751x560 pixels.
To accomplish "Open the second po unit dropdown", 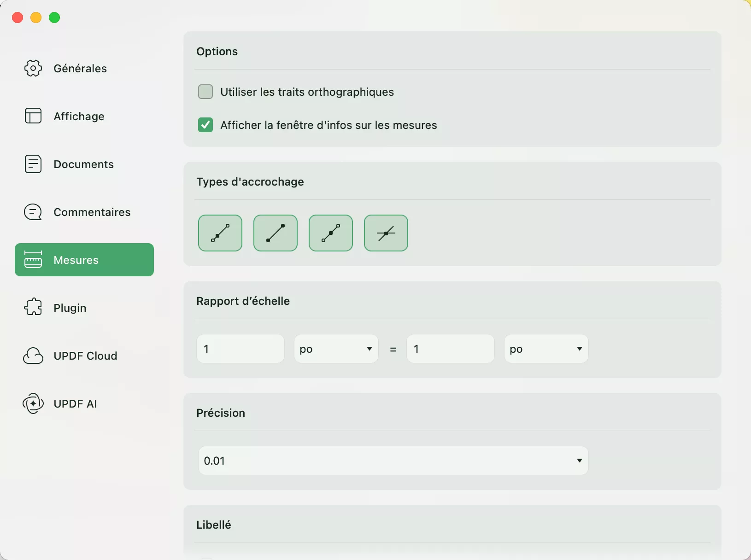I will pos(546,349).
